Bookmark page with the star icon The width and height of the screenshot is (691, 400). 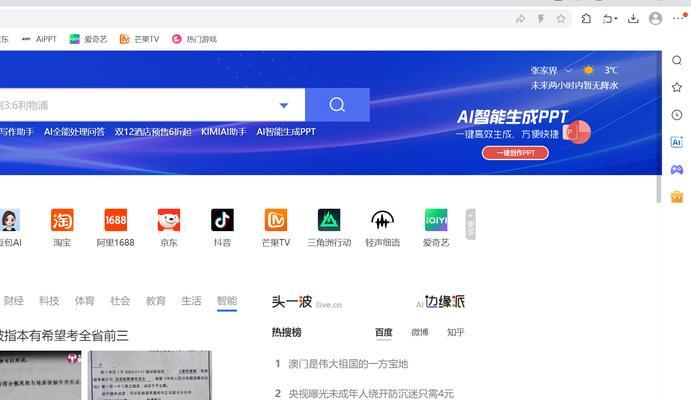561,19
